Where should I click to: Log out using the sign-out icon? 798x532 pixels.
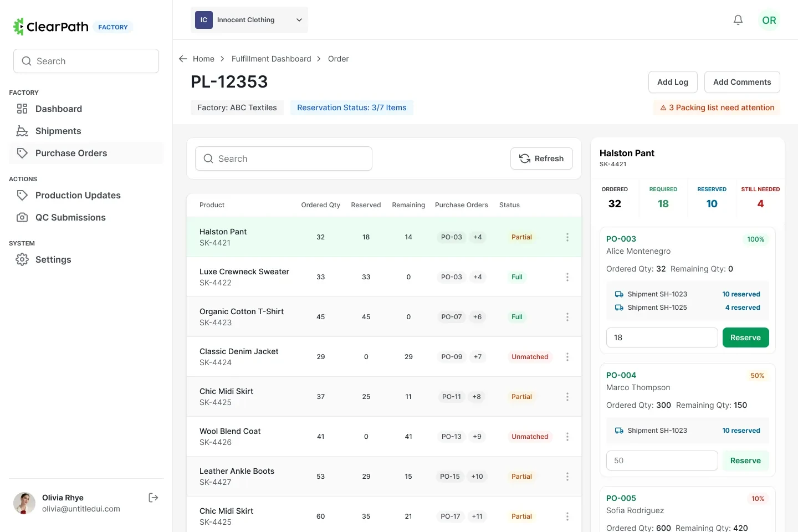click(x=154, y=498)
